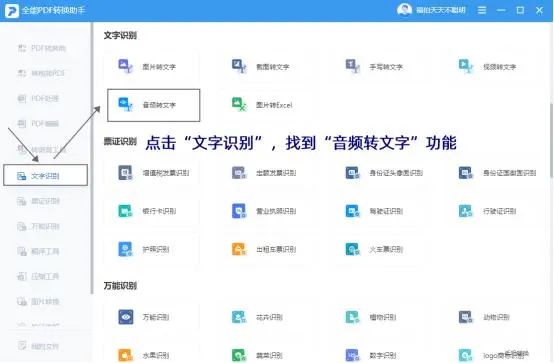554x363 pixels.
Task: Select the 万能识别 eye icon tool
Action: pyautogui.click(x=125, y=317)
